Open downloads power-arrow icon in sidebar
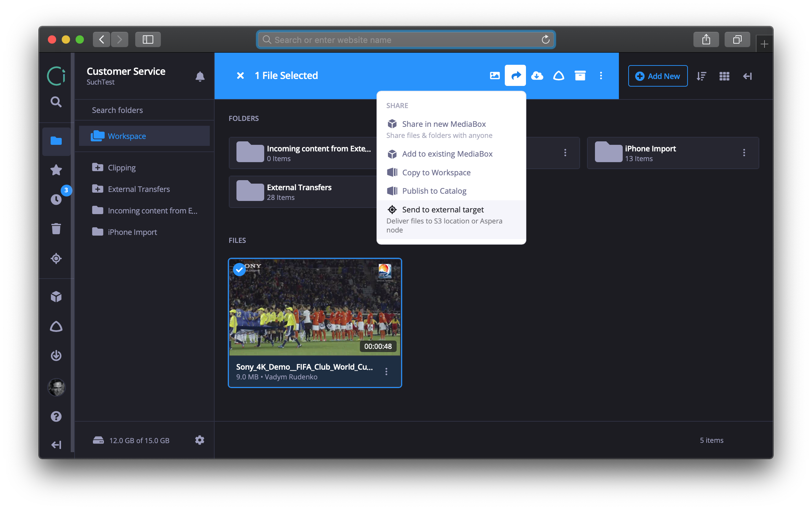The width and height of the screenshot is (812, 510). pyautogui.click(x=56, y=356)
